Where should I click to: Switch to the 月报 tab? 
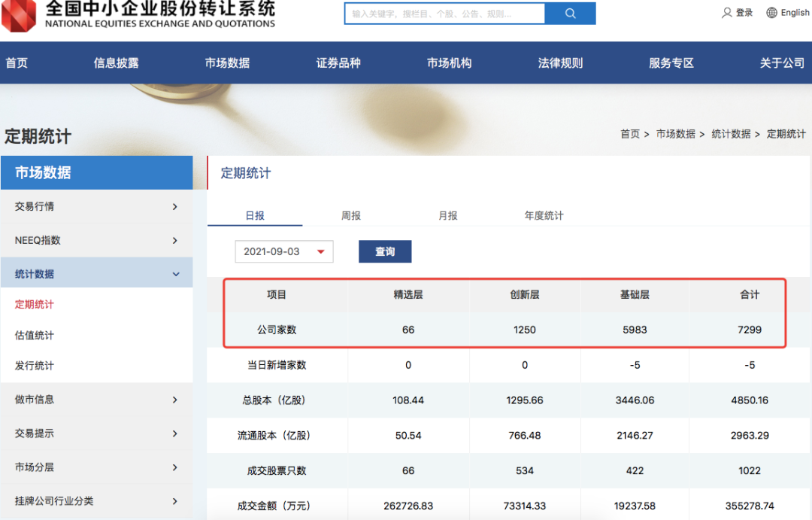[448, 216]
